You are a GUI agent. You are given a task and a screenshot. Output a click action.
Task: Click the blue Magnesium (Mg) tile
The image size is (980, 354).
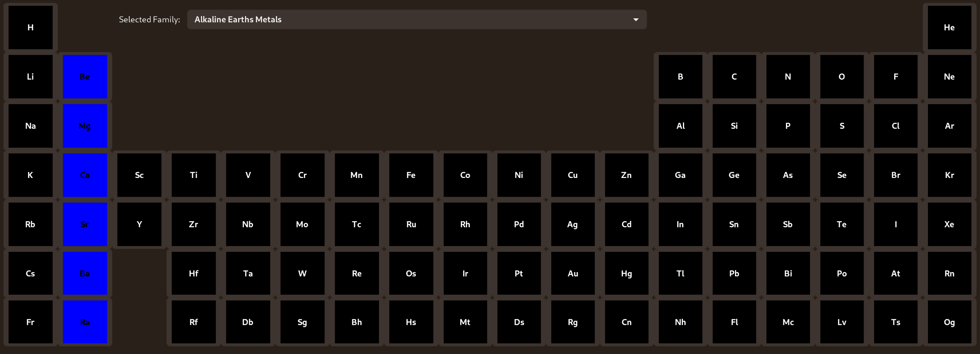click(x=85, y=126)
